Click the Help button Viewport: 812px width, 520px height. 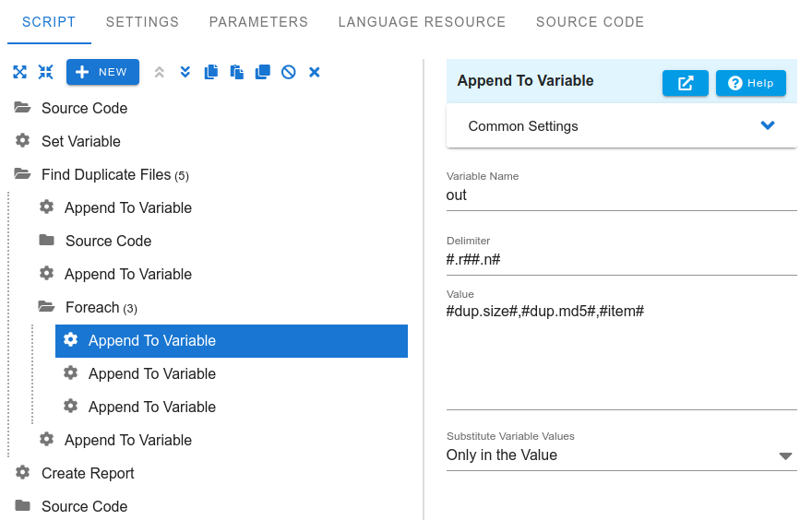click(751, 83)
